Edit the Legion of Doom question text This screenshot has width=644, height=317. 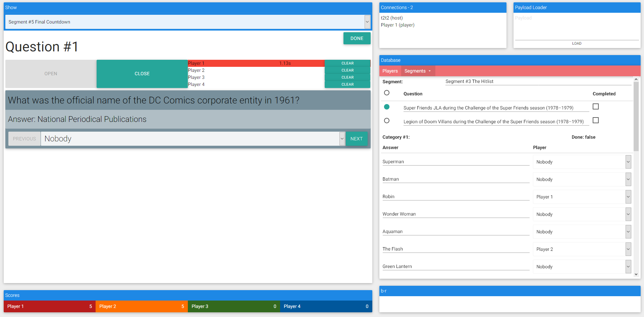(x=496, y=122)
